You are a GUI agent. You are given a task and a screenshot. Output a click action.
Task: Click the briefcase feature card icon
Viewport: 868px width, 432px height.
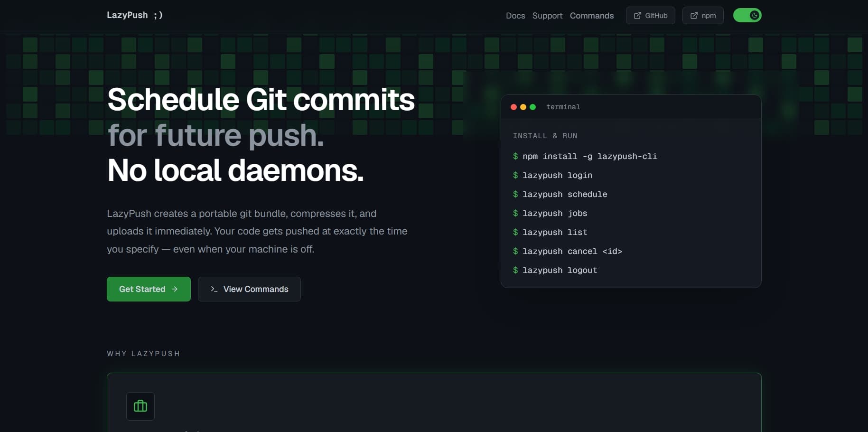[140, 406]
